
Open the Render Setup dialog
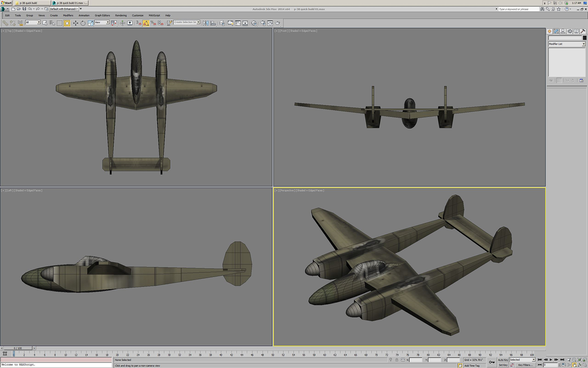click(262, 23)
